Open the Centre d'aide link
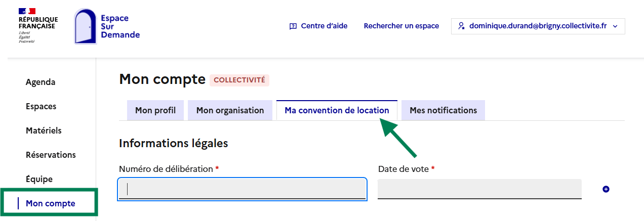 click(324, 26)
